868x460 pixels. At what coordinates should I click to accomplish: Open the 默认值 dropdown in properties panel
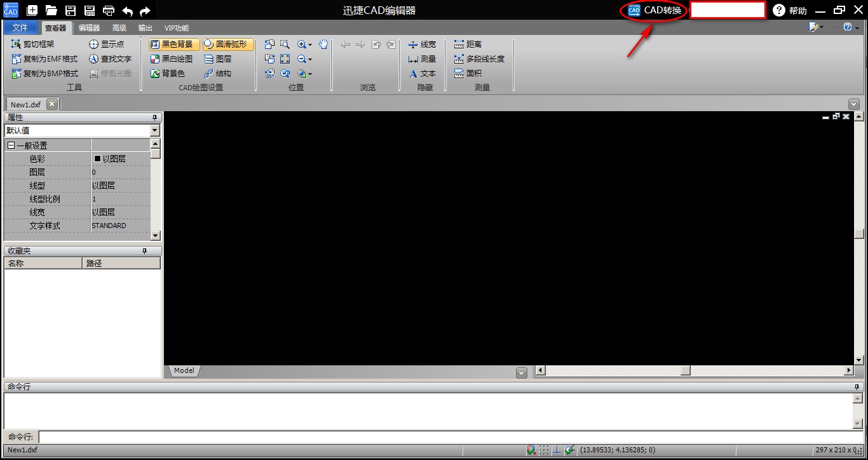coord(155,130)
